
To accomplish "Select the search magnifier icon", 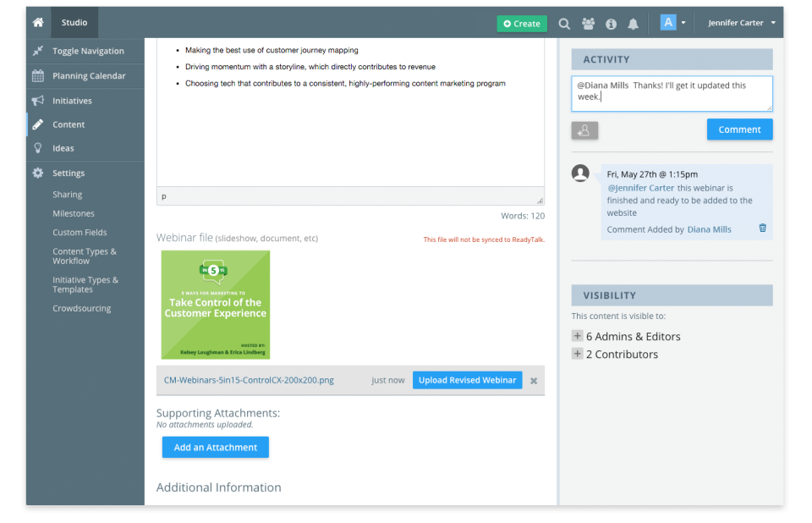I will [564, 24].
